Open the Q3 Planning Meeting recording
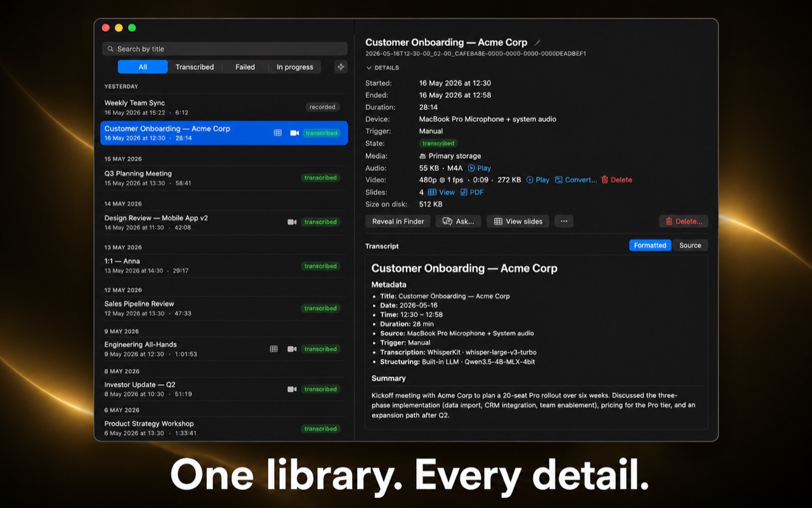 point(225,178)
